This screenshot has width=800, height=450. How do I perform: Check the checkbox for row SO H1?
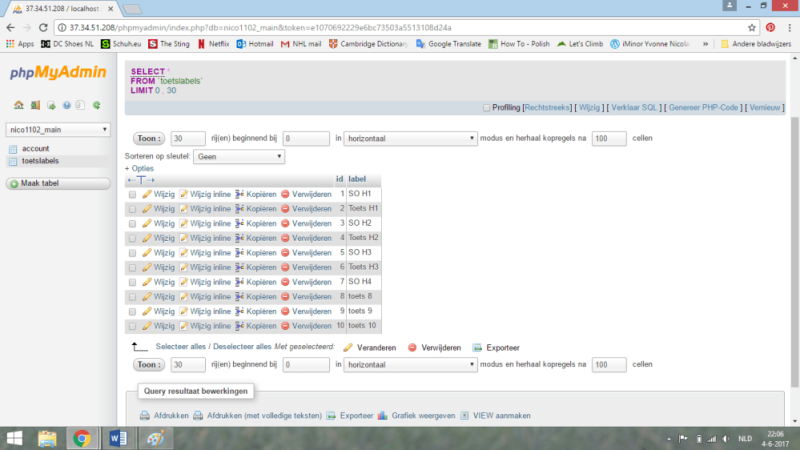coord(133,194)
